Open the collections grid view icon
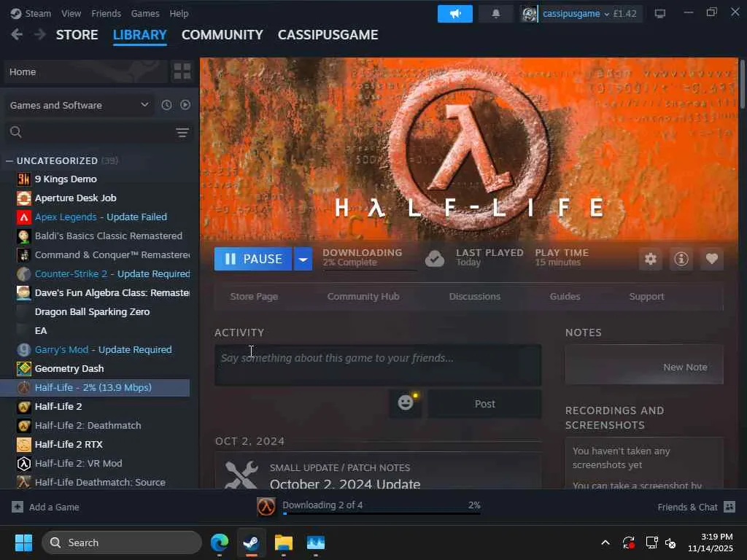The width and height of the screenshot is (747, 560). pyautogui.click(x=182, y=71)
